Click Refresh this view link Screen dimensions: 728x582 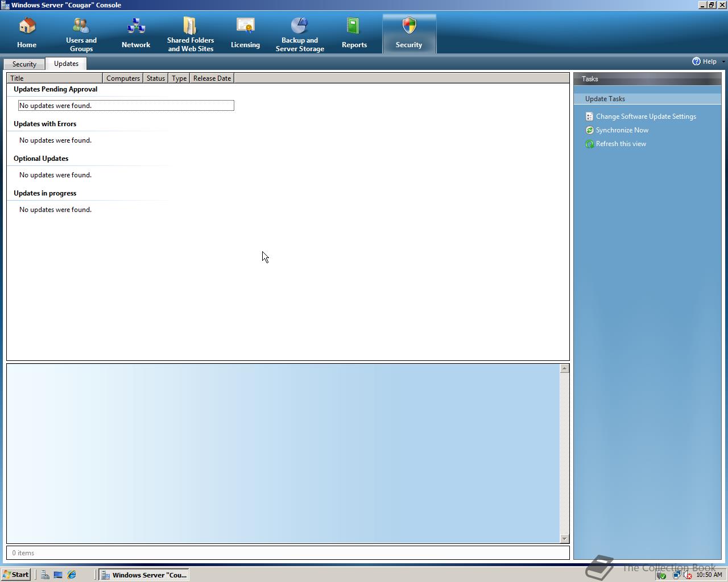point(621,144)
